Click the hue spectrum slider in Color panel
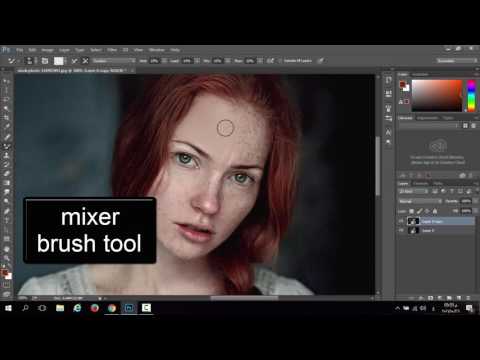The width and height of the screenshot is (480, 360). pos(471,96)
